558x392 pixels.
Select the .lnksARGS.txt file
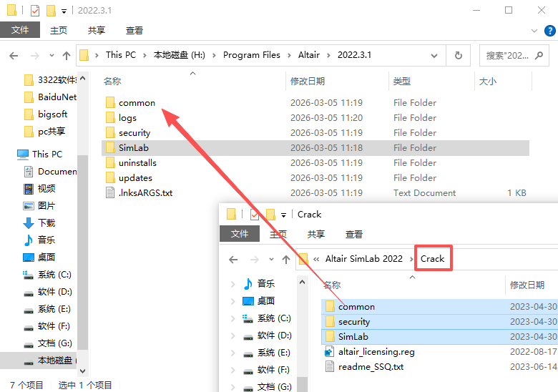coord(145,192)
